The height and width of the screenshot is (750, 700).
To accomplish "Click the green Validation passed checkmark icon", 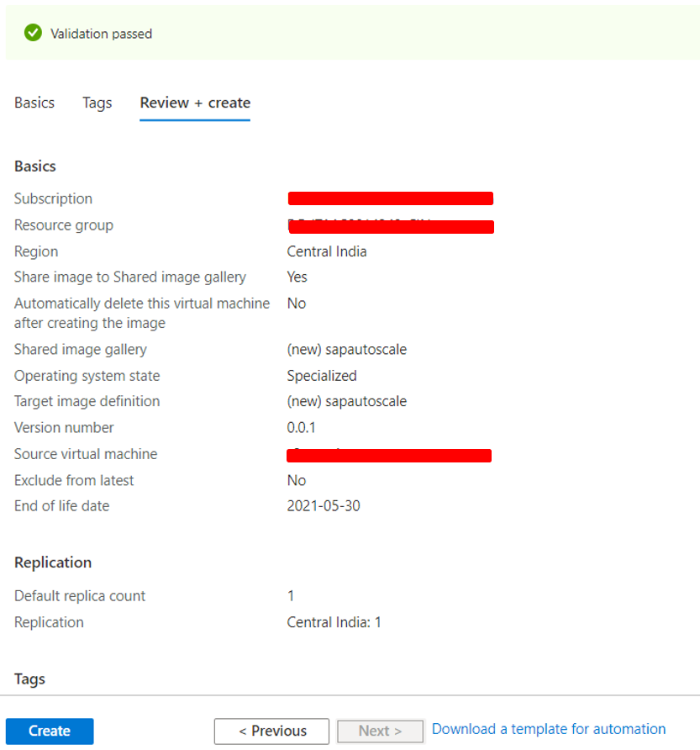I will point(33,33).
